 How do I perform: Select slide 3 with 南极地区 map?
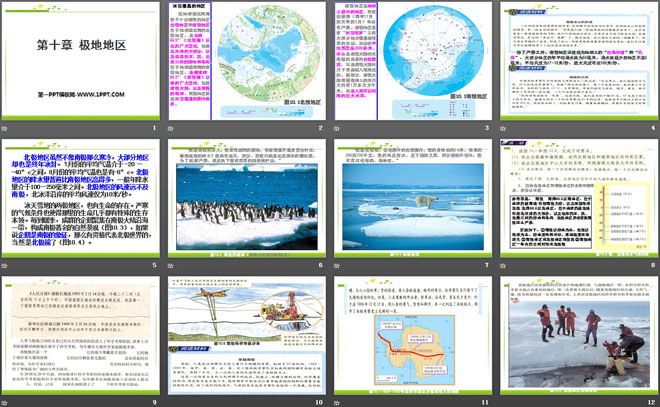[x=413, y=61]
